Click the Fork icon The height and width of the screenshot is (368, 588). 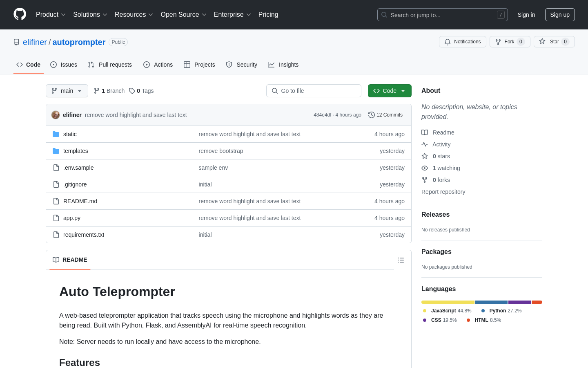coord(498,42)
